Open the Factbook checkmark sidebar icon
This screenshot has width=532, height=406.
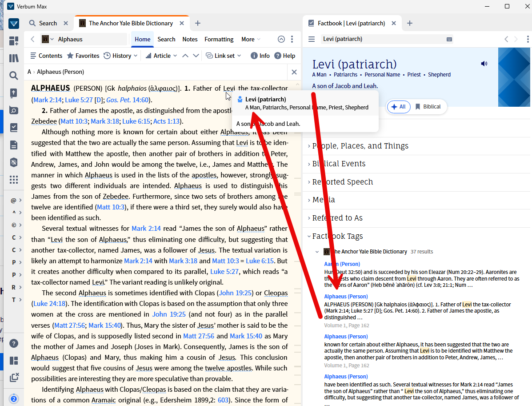click(14, 128)
